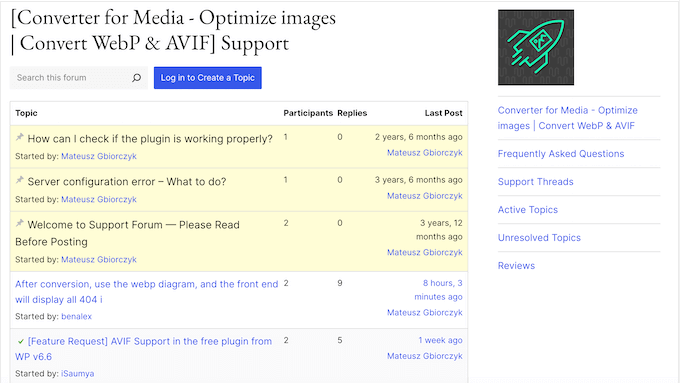Click resolved checkmark beside AVIF Feature Request topic

pos(20,342)
